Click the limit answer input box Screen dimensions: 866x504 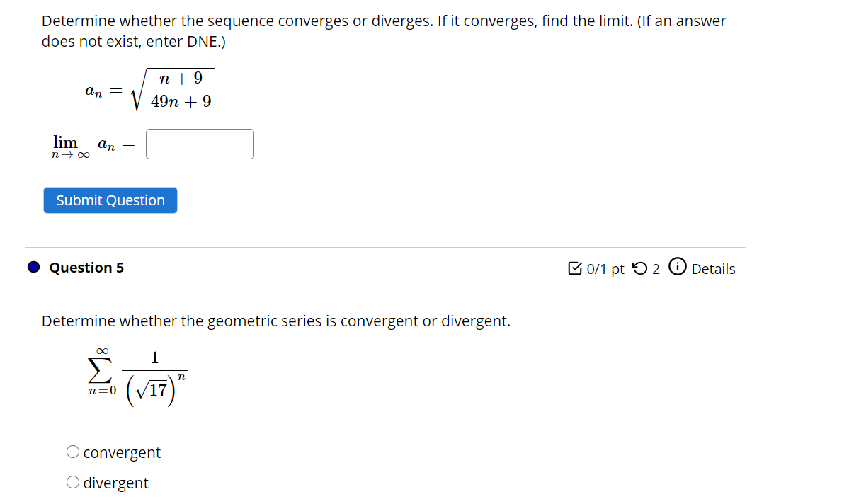199,144
